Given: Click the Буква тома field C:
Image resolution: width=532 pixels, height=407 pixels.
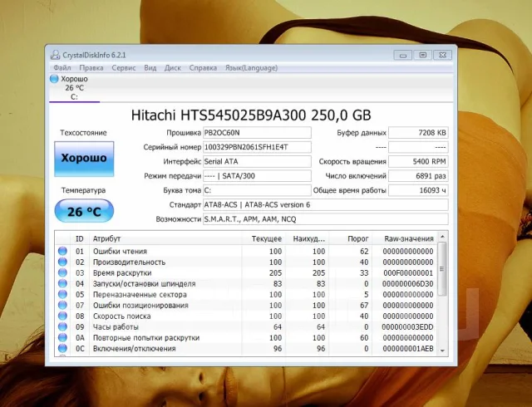Looking at the screenshot, I should tap(257, 190).
